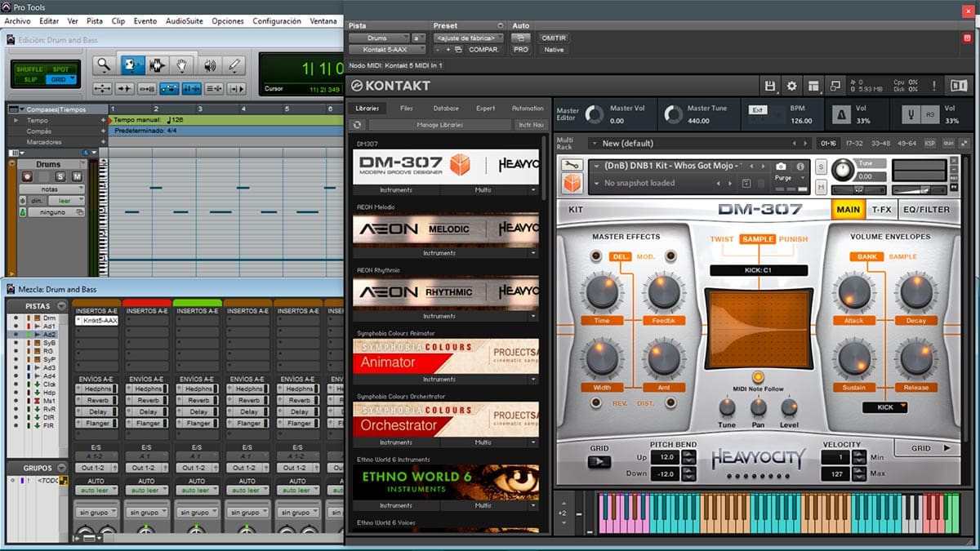
Task: Select PUNISH mode in DM-307
Action: (793, 239)
